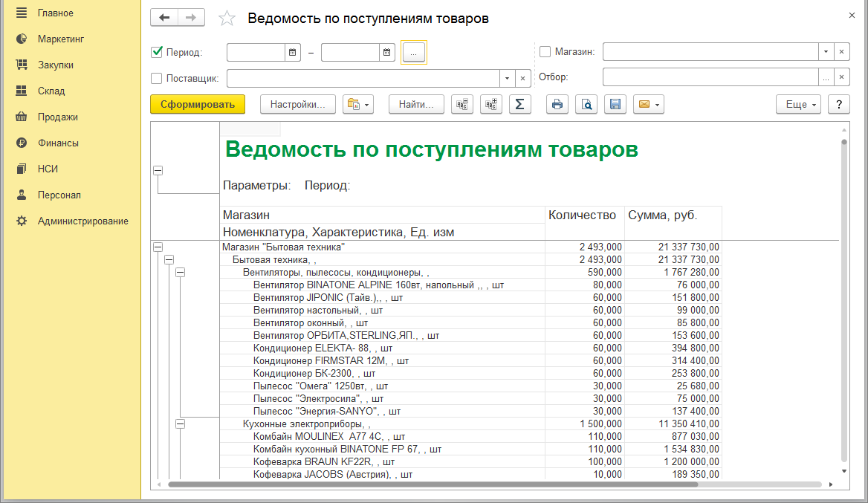Screen dimensions: 868x503
Task: Collapse Кухонные электроприборы group
Action: 180,424
